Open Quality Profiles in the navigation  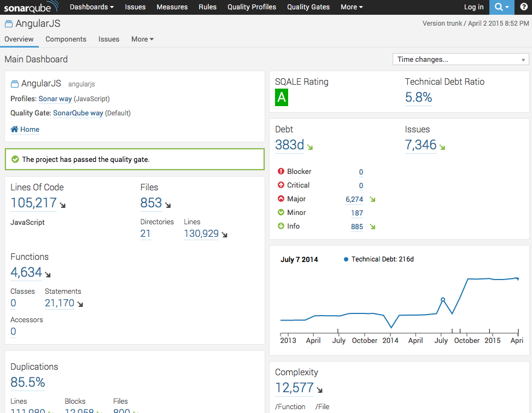point(252,7)
